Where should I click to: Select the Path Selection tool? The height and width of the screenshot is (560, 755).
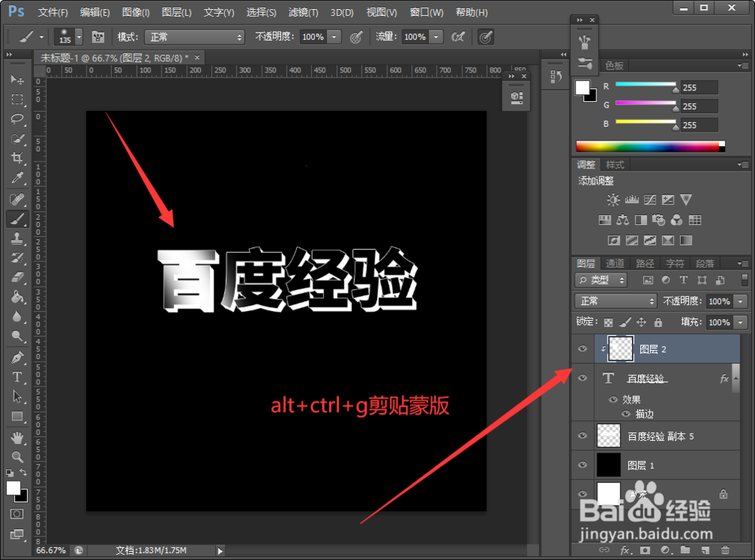[17, 396]
